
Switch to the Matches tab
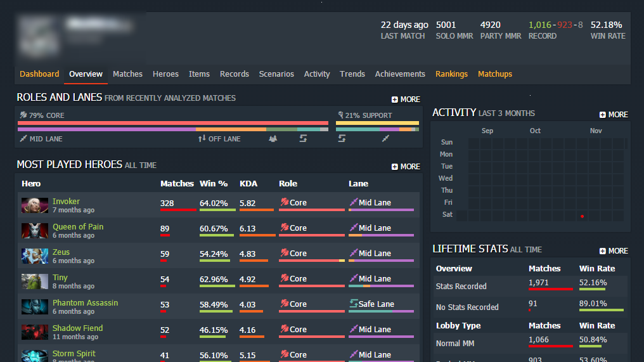[x=128, y=74]
